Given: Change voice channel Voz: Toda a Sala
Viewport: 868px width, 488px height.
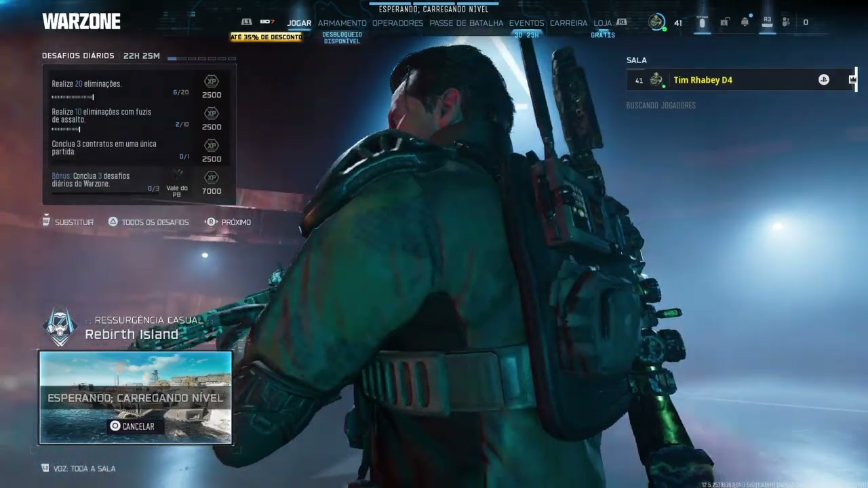Looking at the screenshot, I should [84, 468].
